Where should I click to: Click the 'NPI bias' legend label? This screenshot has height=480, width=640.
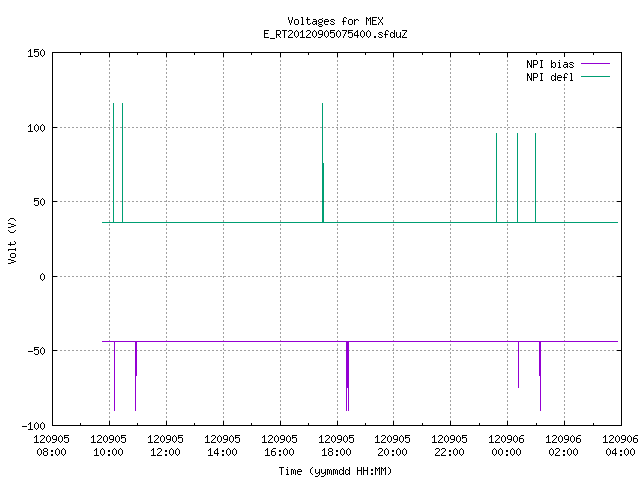click(x=550, y=64)
